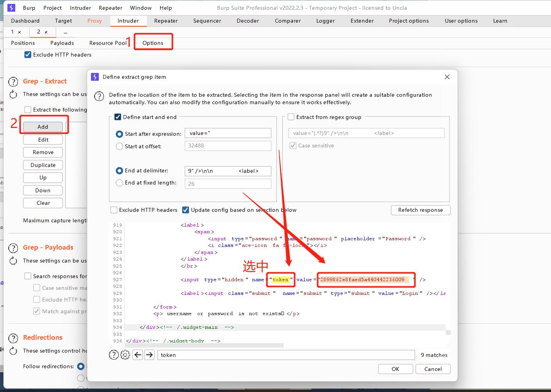Click Grep - Extract reset defaults icon
The image size is (551, 392).
(13, 94)
